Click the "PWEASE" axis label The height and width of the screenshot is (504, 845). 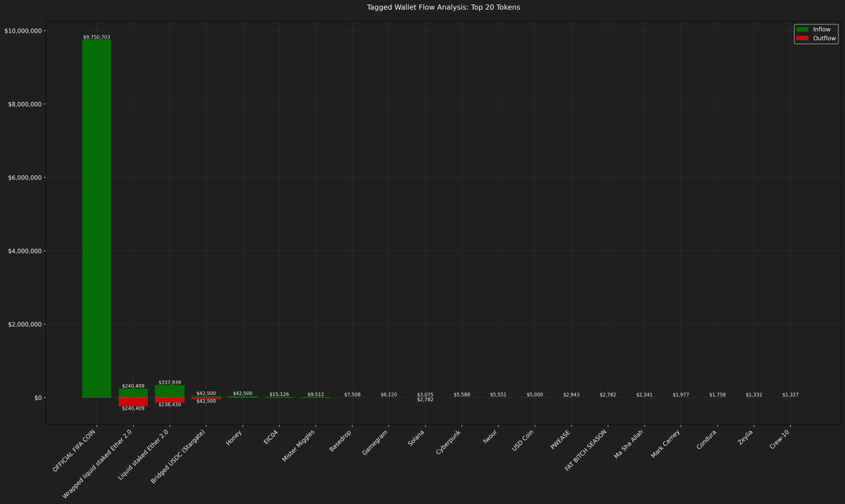(562, 439)
